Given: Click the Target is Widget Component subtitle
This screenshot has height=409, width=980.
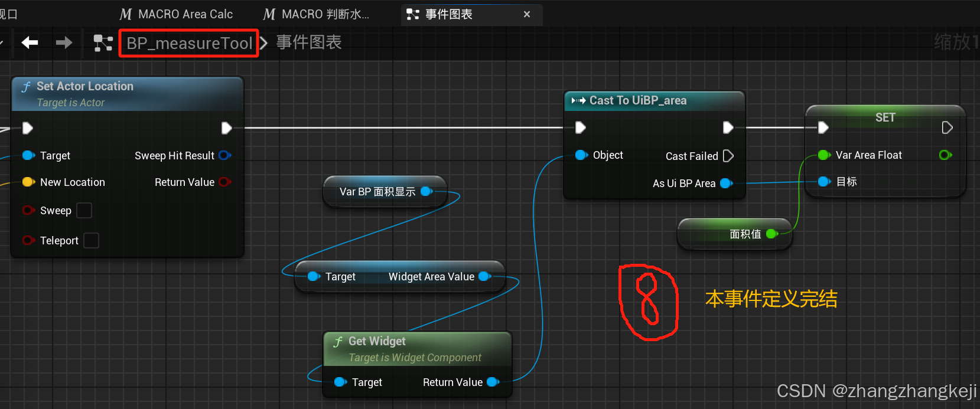Looking at the screenshot, I should click(415, 358).
